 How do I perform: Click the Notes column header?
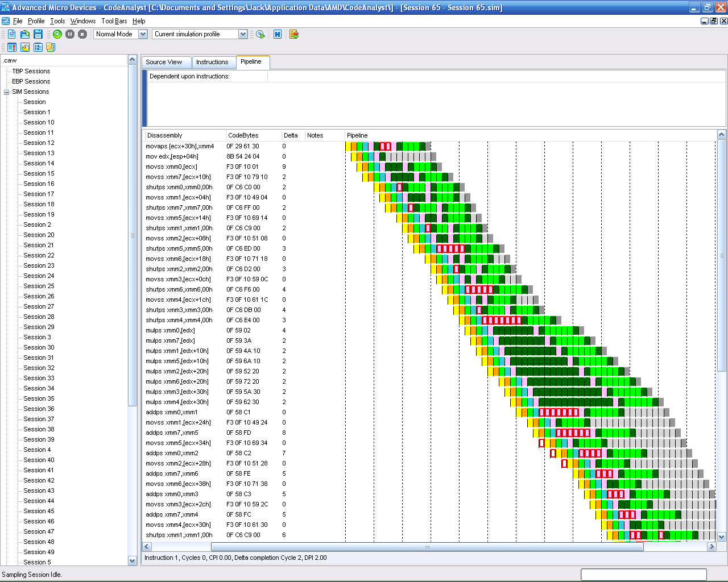(x=324, y=135)
